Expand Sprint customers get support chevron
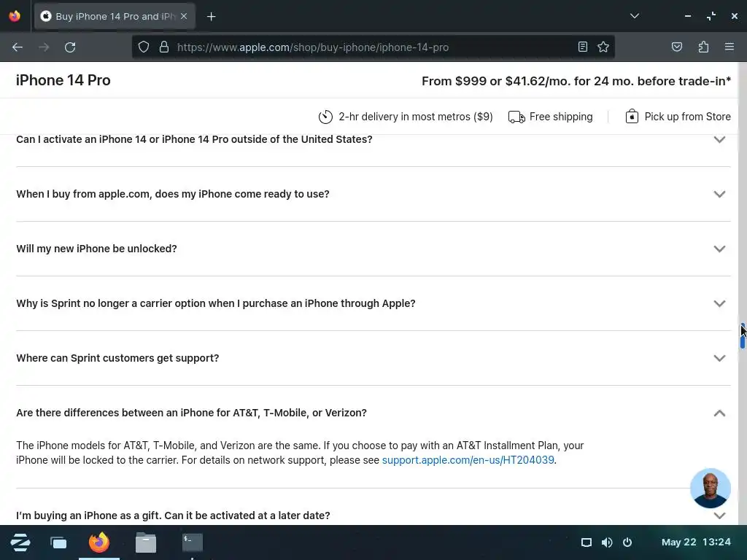Image resolution: width=747 pixels, height=560 pixels. click(x=719, y=358)
